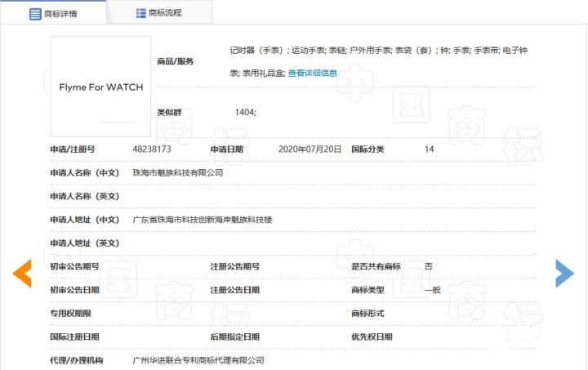Viewport: 588px width, 370px height.
Task: Click the 申请人地址（中文） label
Action: tap(84, 220)
